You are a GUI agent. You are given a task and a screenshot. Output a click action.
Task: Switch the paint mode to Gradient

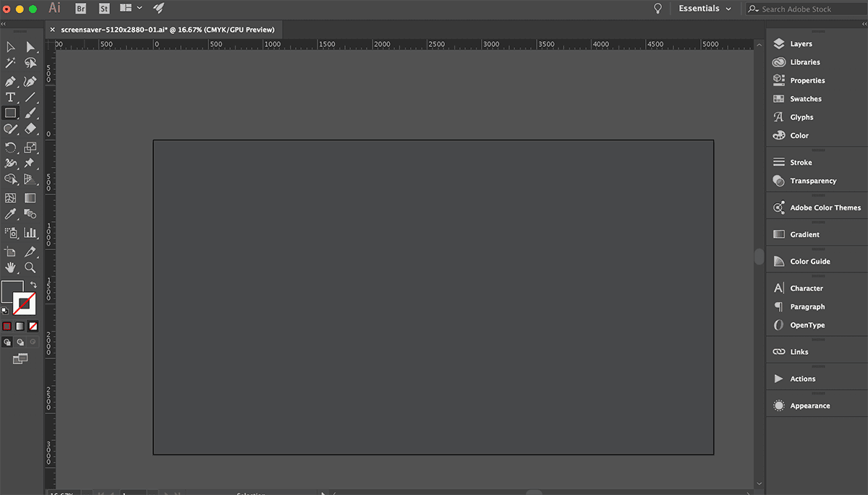(x=20, y=326)
